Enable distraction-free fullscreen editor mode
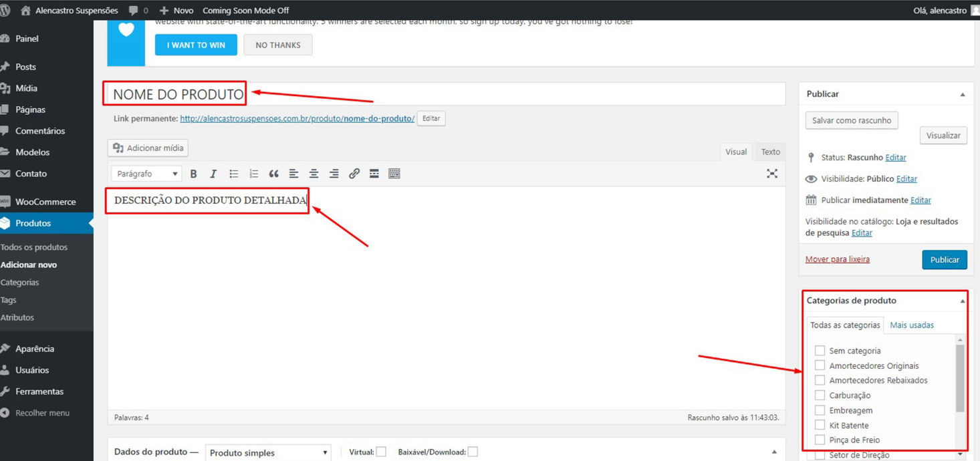Image resolution: width=980 pixels, height=461 pixels. [772, 174]
